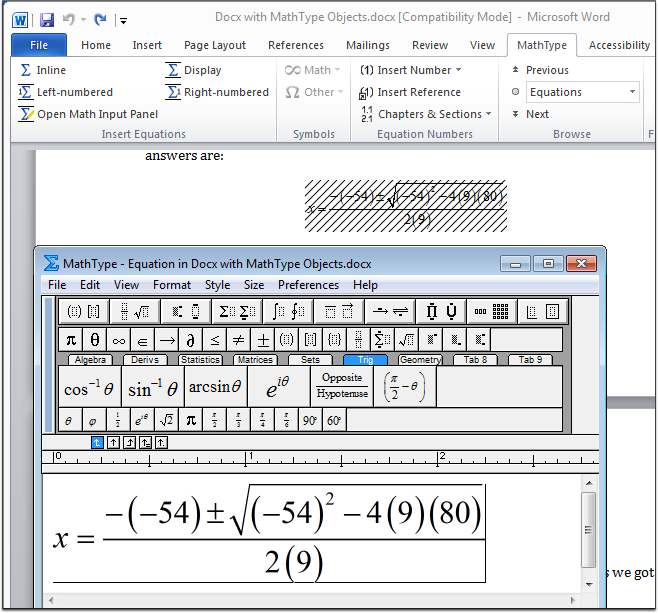Open Customize Quick Access Toolbar dropdown
Screen dimensions: 658x613
pos(123,20)
